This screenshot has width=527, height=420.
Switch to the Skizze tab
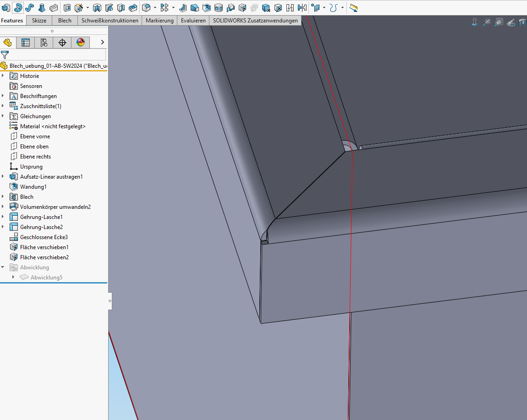coord(39,21)
